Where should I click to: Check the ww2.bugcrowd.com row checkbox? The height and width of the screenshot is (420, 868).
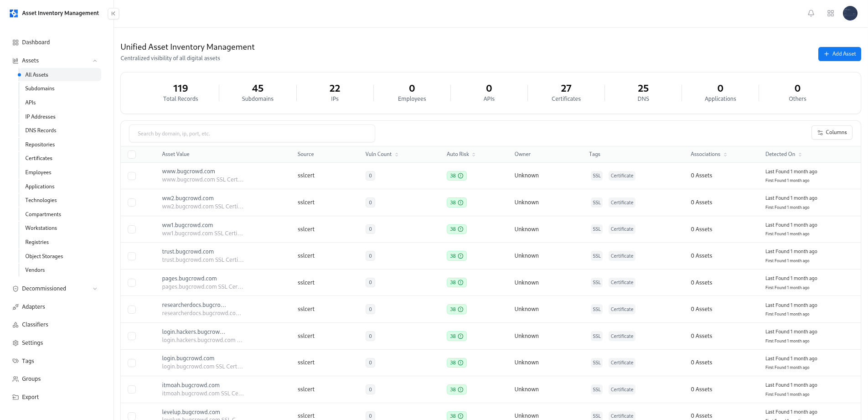coord(132,202)
